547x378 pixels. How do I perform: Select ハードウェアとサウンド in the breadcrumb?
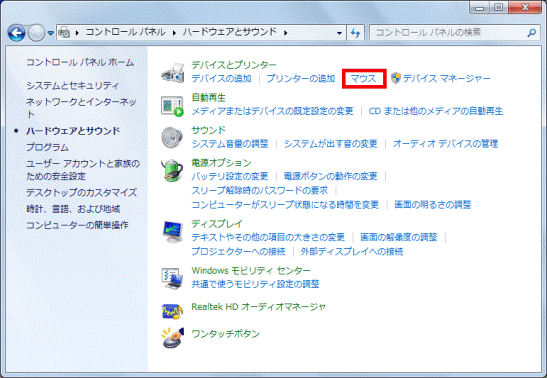click(230, 32)
